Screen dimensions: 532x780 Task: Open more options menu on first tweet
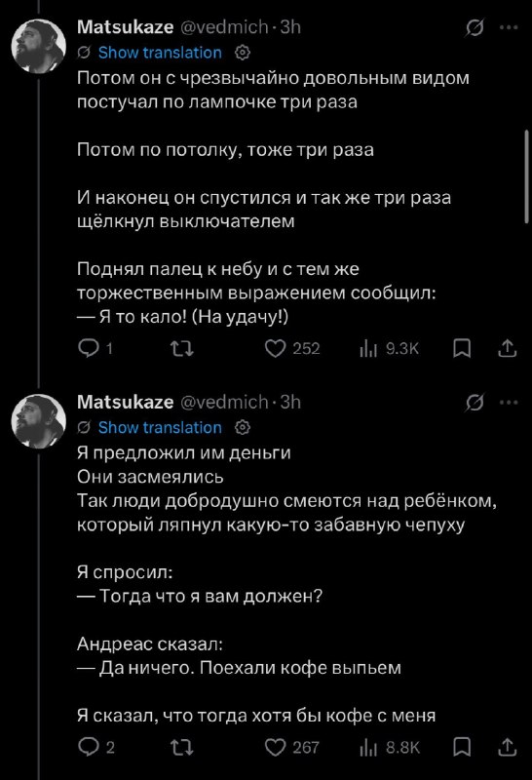coord(509,28)
